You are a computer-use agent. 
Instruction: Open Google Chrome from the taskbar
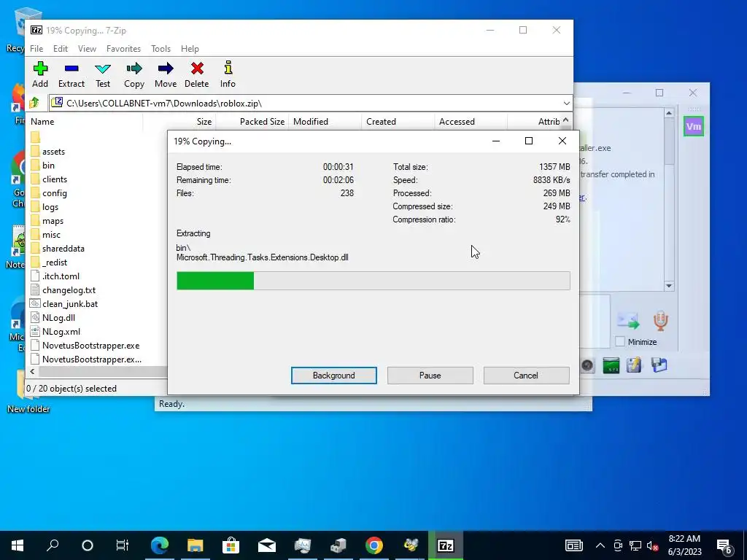click(x=374, y=545)
